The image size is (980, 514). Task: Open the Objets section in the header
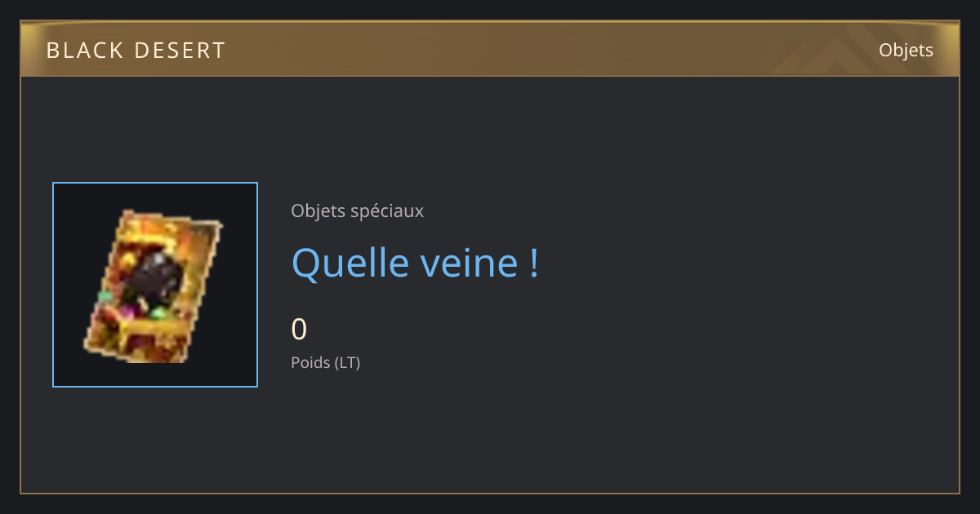[906, 50]
